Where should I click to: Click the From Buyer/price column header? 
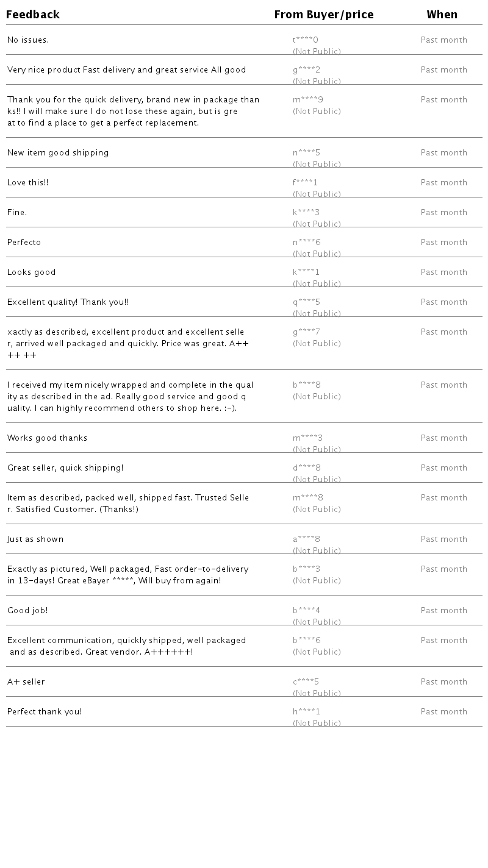tap(324, 15)
